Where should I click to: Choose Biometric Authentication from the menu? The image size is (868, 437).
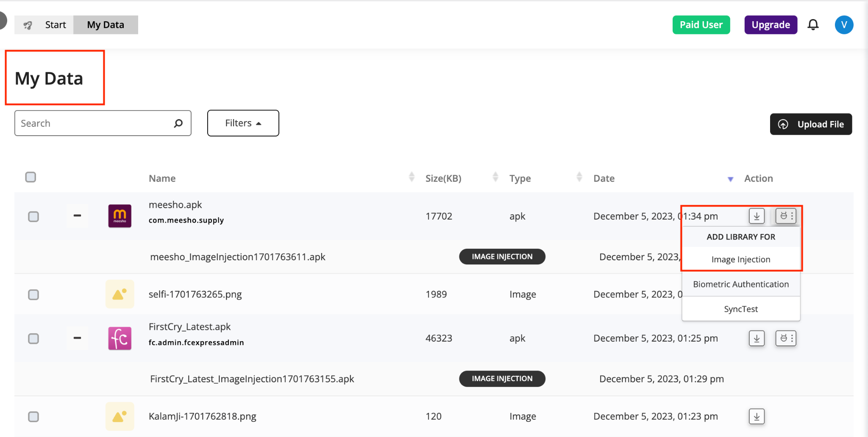(741, 284)
